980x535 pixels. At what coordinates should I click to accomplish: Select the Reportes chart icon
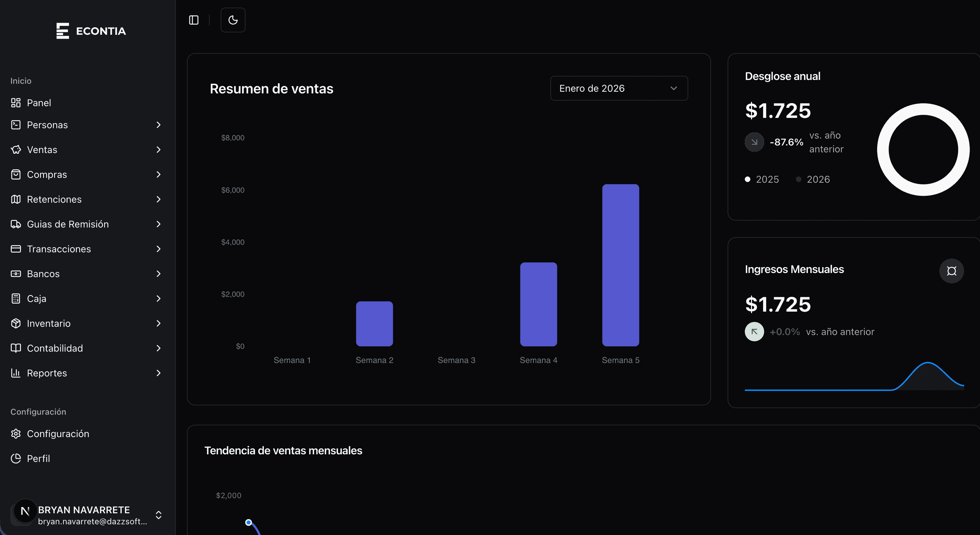pyautogui.click(x=16, y=373)
